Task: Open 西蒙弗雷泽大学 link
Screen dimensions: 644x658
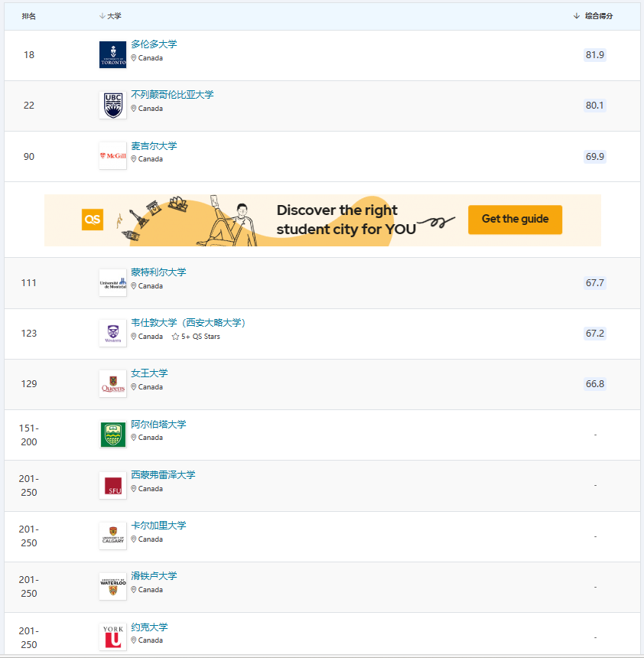Action: [163, 474]
